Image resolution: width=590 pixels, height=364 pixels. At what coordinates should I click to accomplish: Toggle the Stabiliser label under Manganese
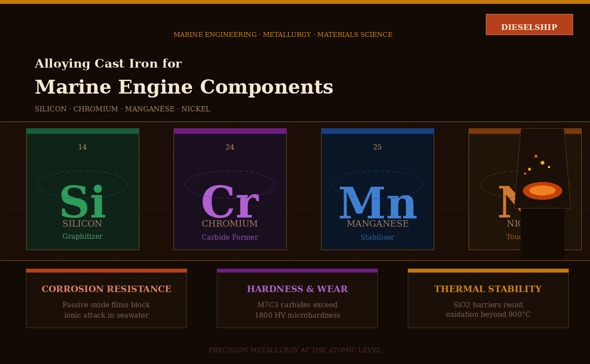(x=377, y=237)
